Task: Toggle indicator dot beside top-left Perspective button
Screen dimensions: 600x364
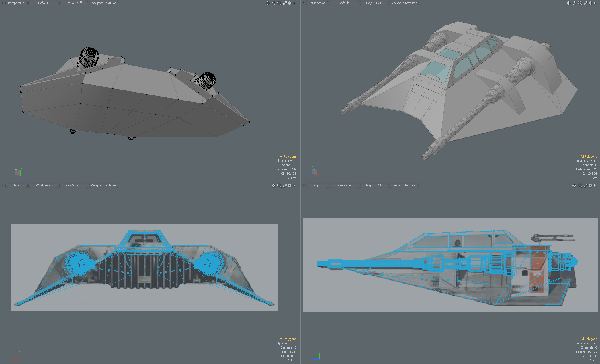Action: click(3, 3)
